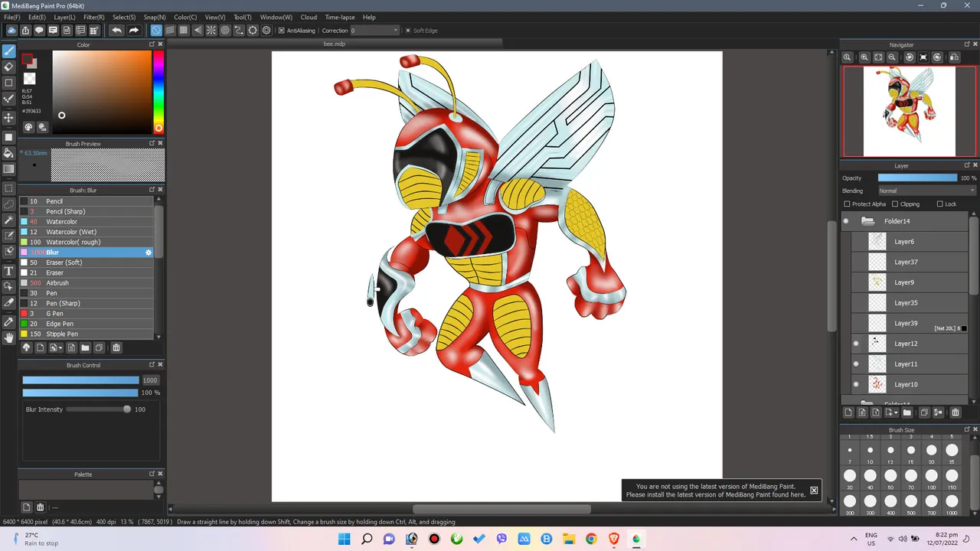Click the foreground color swatch

click(27, 60)
